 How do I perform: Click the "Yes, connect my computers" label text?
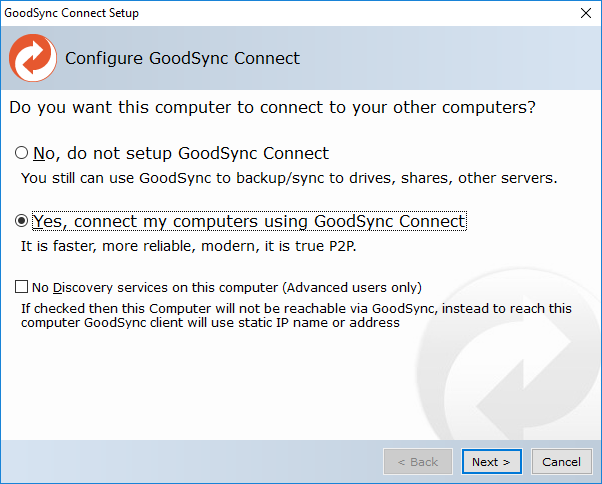tap(249, 221)
